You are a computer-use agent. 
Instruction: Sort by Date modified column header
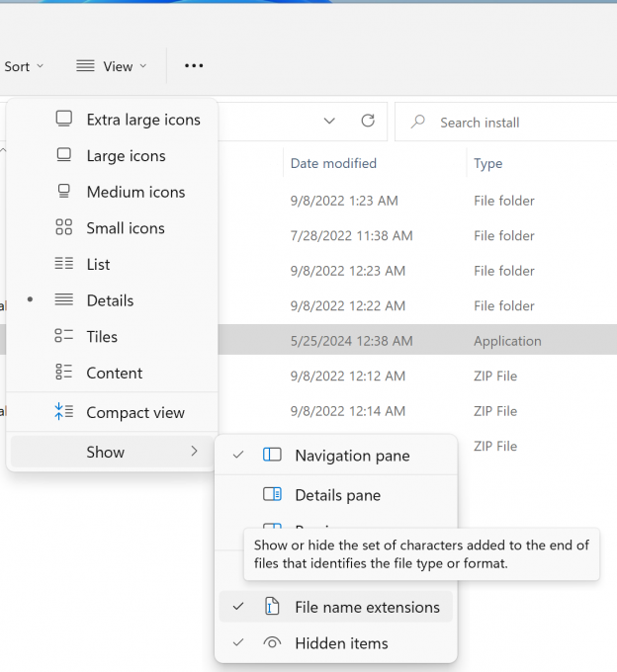pyautogui.click(x=333, y=163)
